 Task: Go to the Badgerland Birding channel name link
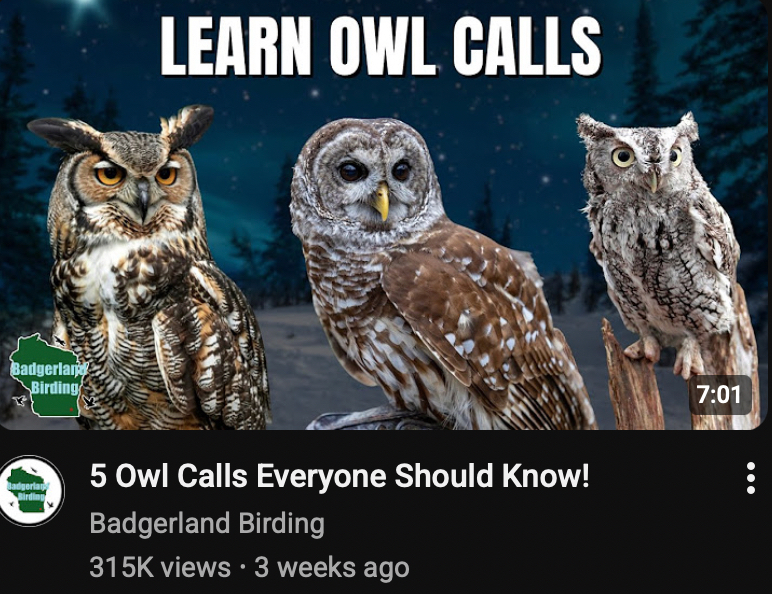point(207,523)
